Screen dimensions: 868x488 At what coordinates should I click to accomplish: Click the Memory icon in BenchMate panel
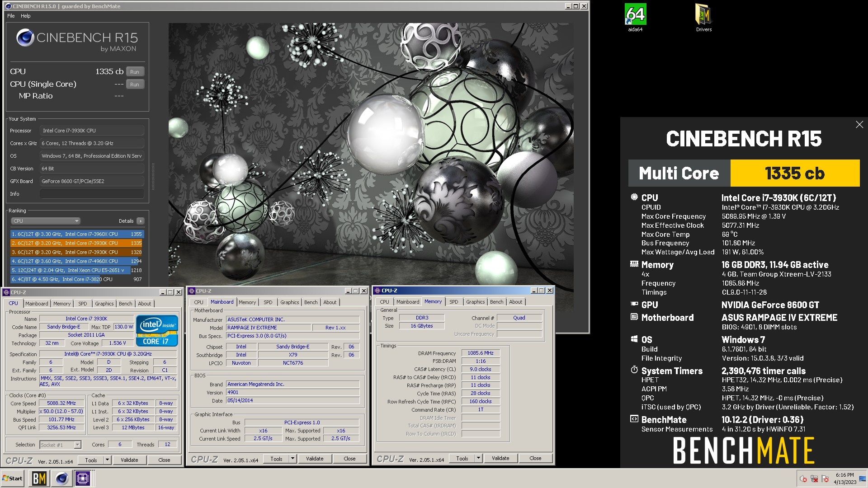point(634,264)
